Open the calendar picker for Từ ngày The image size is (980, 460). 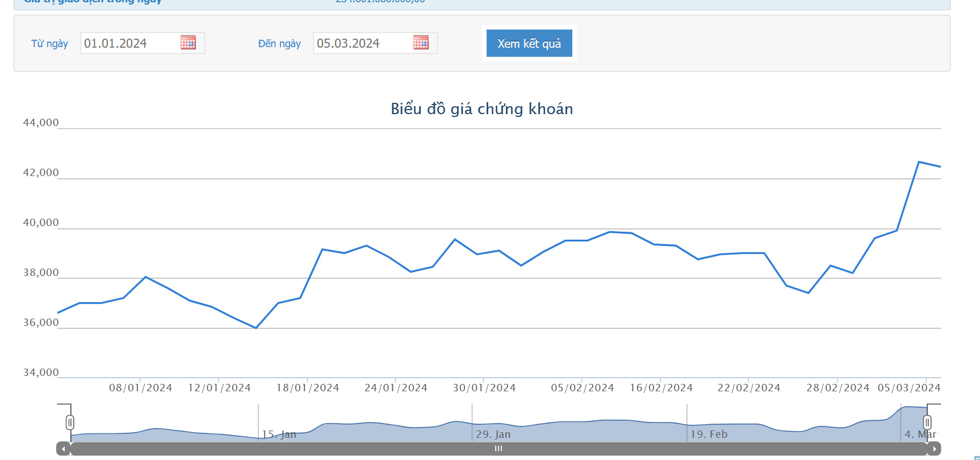point(188,43)
